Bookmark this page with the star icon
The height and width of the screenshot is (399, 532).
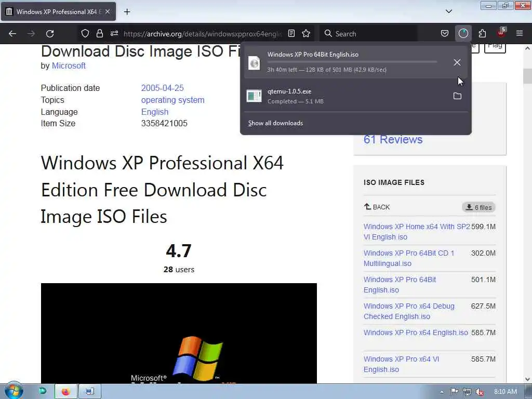point(306,34)
